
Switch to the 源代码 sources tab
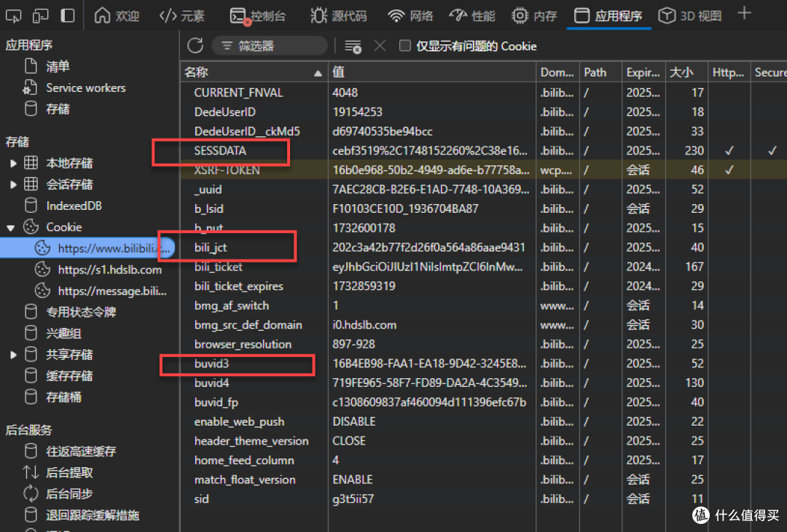pos(339,16)
